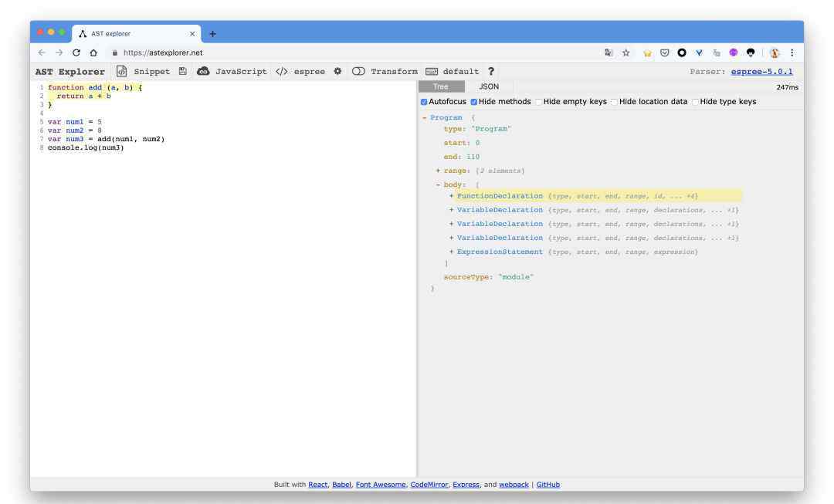Go forward in browser history
The image size is (834, 504).
tap(59, 52)
